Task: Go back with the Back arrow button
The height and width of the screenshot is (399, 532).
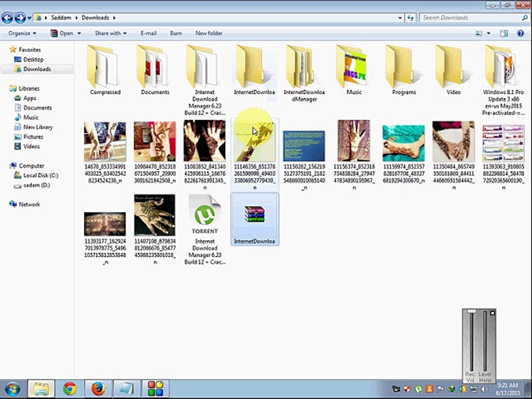Action: tap(7, 17)
